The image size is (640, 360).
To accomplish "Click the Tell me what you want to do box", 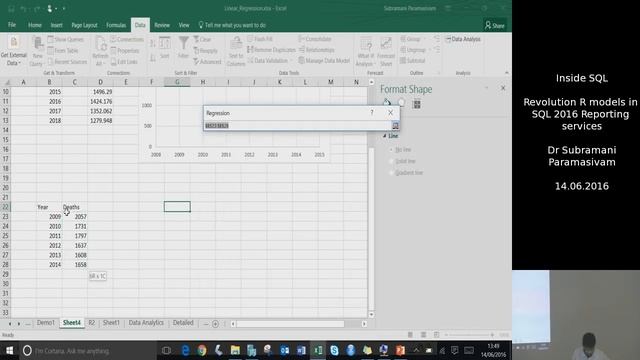I will [x=232, y=25].
